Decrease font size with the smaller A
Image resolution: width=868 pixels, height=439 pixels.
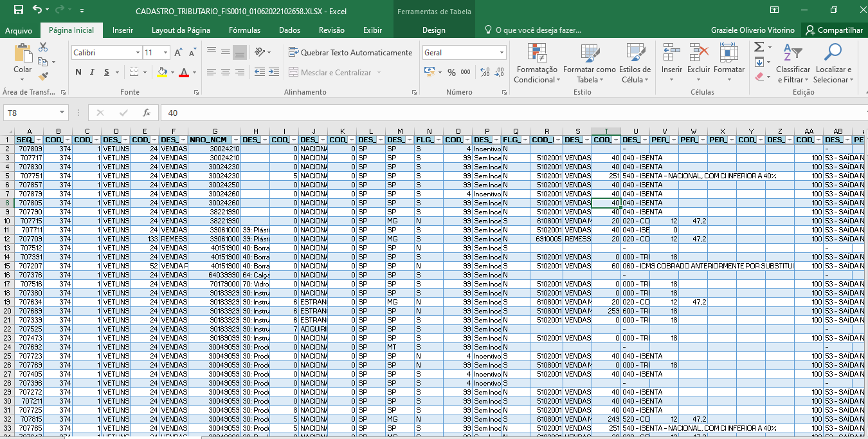(x=191, y=52)
